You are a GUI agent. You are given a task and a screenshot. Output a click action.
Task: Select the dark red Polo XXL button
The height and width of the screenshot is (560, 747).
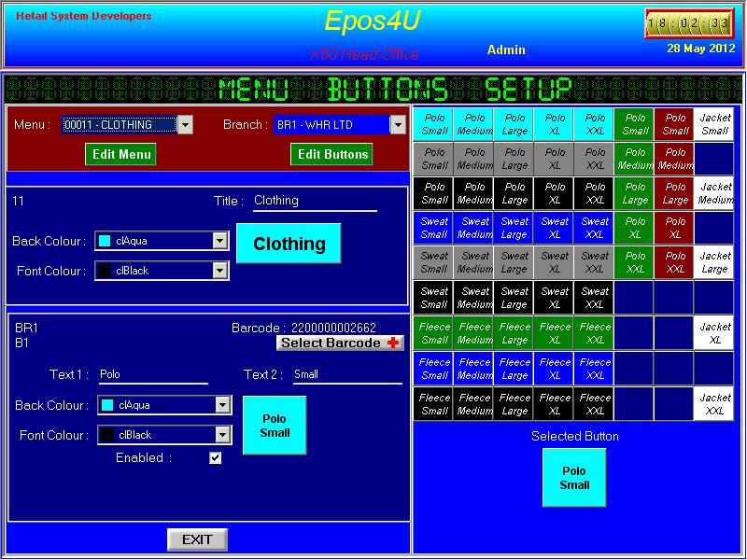pos(675,262)
